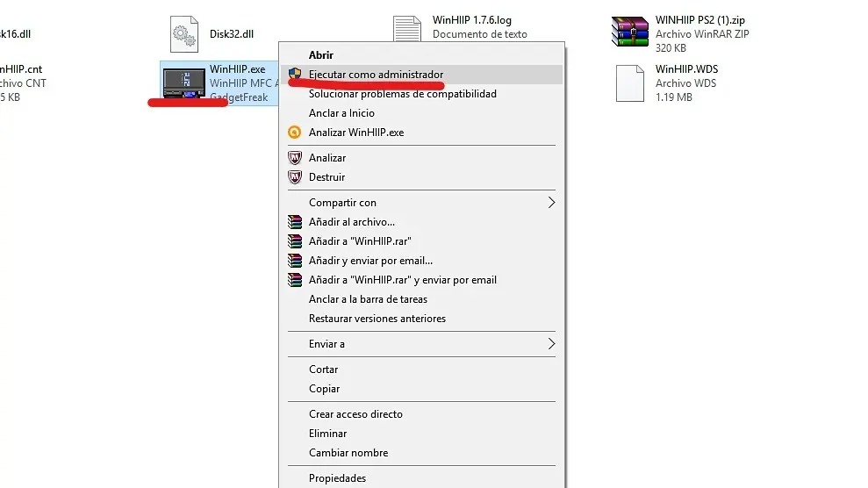Expand the Enviar a submenu arrow
The width and height of the screenshot is (868, 488).
(x=551, y=344)
